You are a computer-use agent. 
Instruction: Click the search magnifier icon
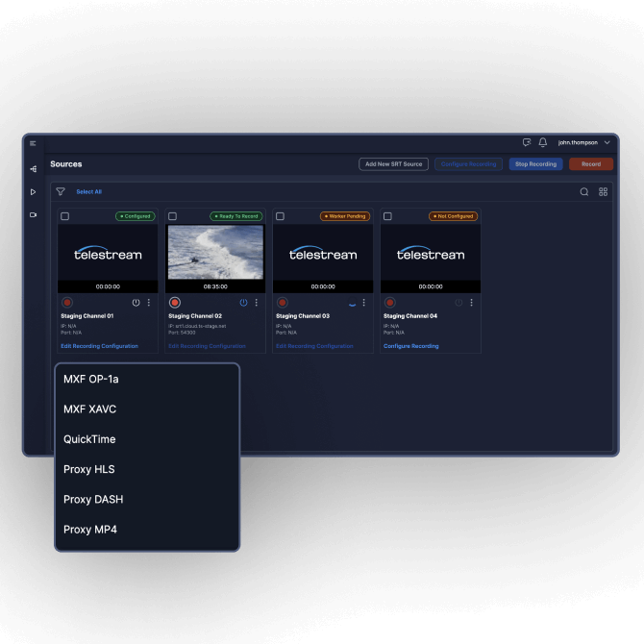583,191
